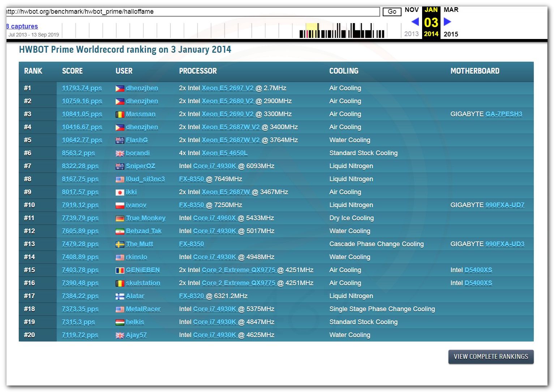The width and height of the screenshot is (554, 392).
Task: Click the 'HWBOT Prime Worldrecord ranking' heading
Action: [x=125, y=49]
